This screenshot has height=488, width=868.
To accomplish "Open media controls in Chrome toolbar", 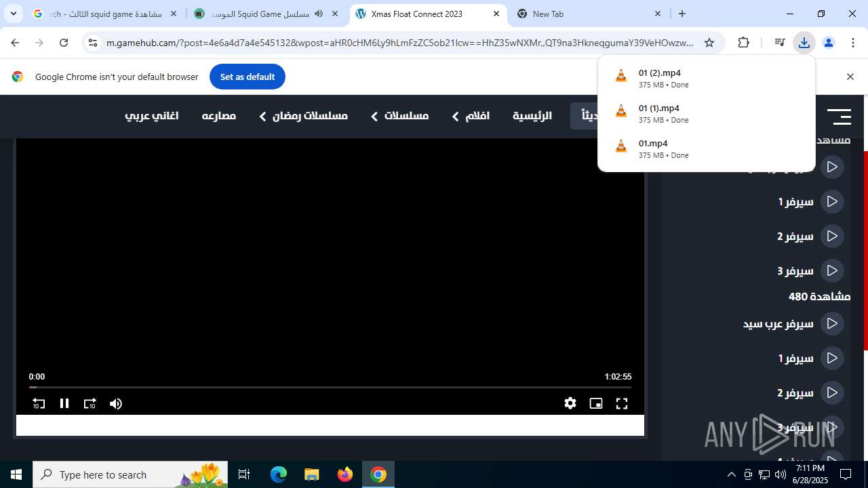I will pyautogui.click(x=779, y=43).
